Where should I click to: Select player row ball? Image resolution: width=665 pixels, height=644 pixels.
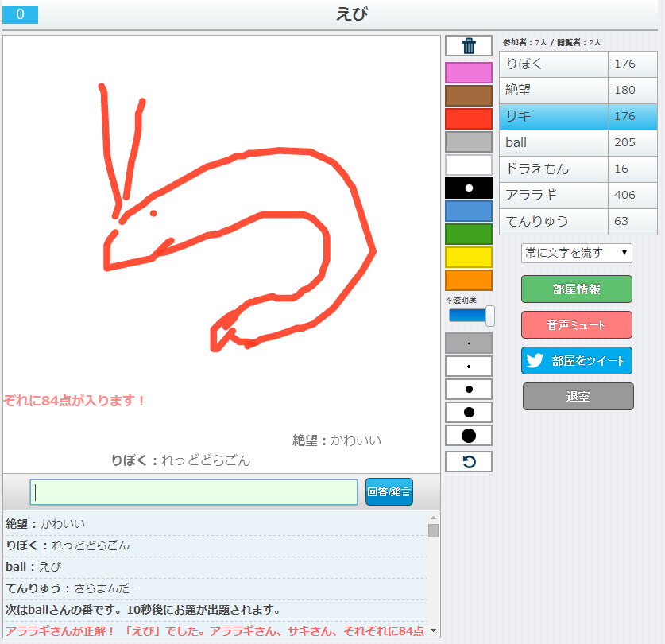point(578,142)
